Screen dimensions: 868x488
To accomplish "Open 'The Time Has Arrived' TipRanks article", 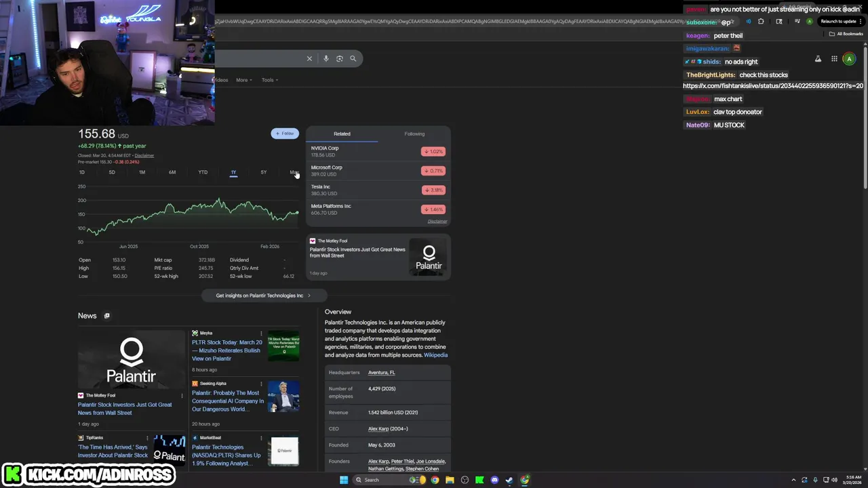I will pyautogui.click(x=113, y=451).
